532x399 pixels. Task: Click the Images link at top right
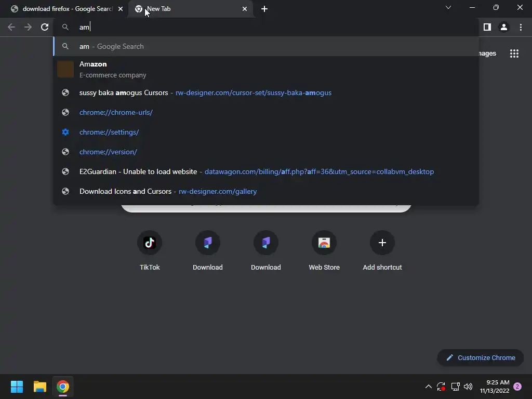coord(487,54)
